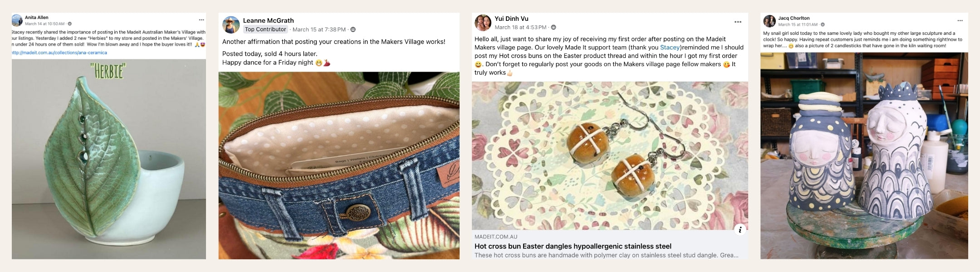Open Jacq Chorlton's post options menu
Viewport: 980px width, 272px height.
click(x=960, y=21)
